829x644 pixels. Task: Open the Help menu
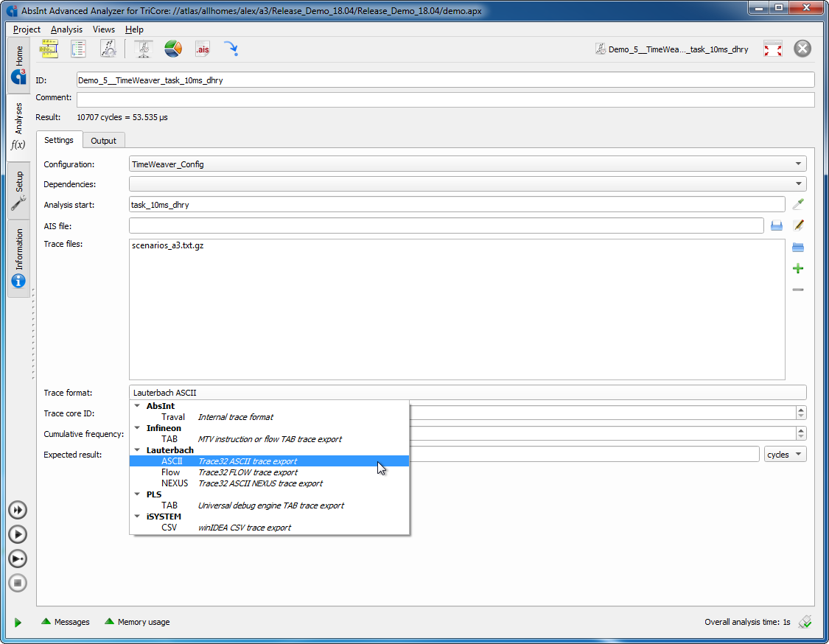pyautogui.click(x=134, y=29)
